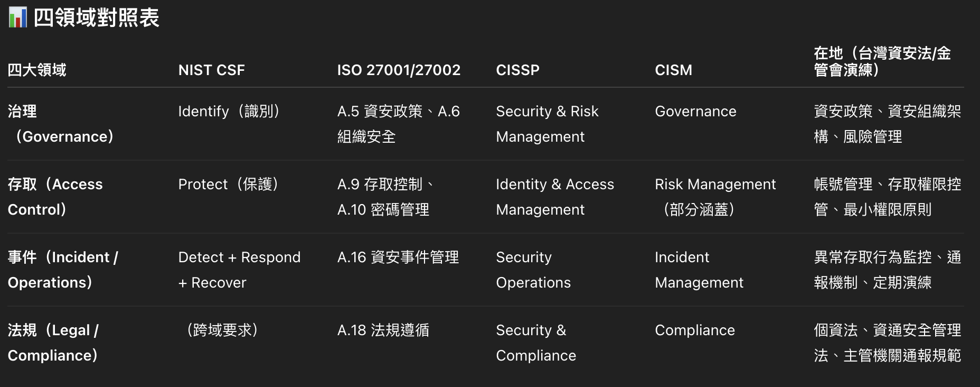Screen dimensions: 980x387
Task: Select the 四領域對照表 heading text
Action: pyautogui.click(x=97, y=17)
